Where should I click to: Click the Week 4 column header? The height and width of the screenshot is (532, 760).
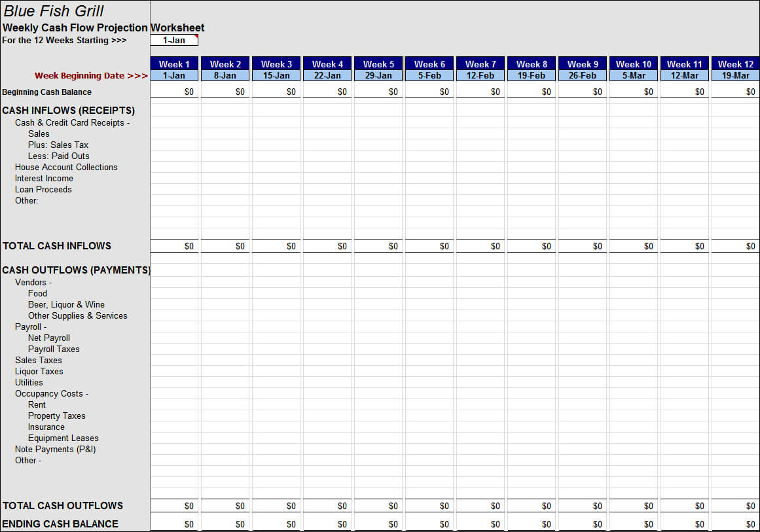(327, 64)
